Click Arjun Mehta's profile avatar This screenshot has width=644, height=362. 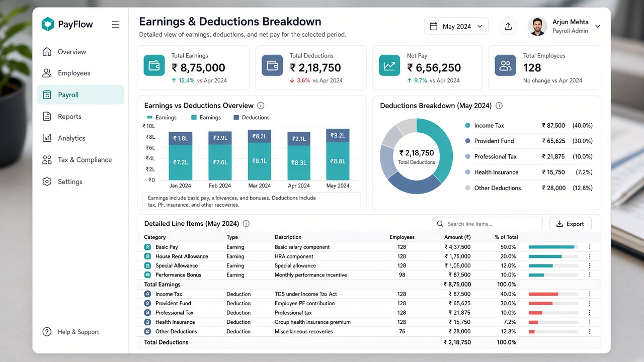tap(537, 26)
